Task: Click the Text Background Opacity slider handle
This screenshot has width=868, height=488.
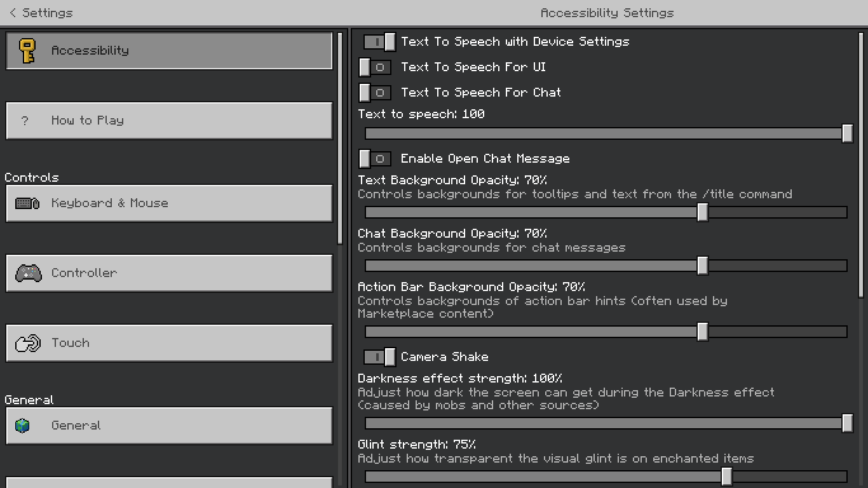Action: tap(702, 212)
